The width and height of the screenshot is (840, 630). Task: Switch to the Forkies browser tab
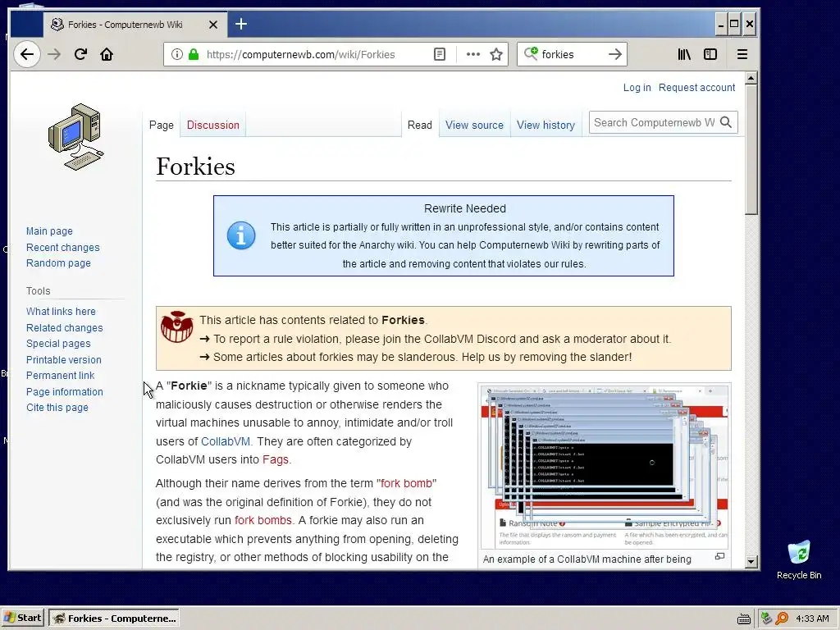click(135, 25)
